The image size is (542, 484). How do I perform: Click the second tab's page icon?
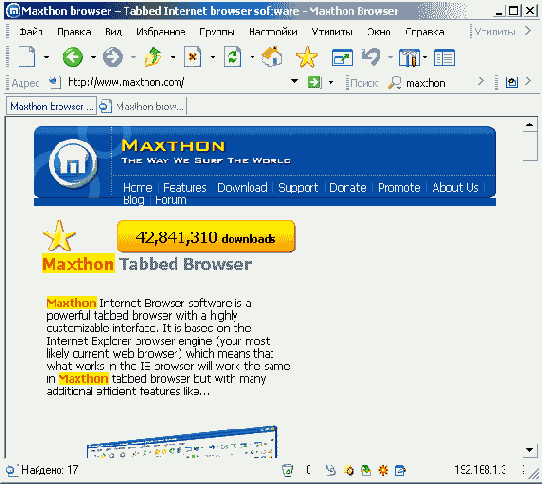(105, 106)
